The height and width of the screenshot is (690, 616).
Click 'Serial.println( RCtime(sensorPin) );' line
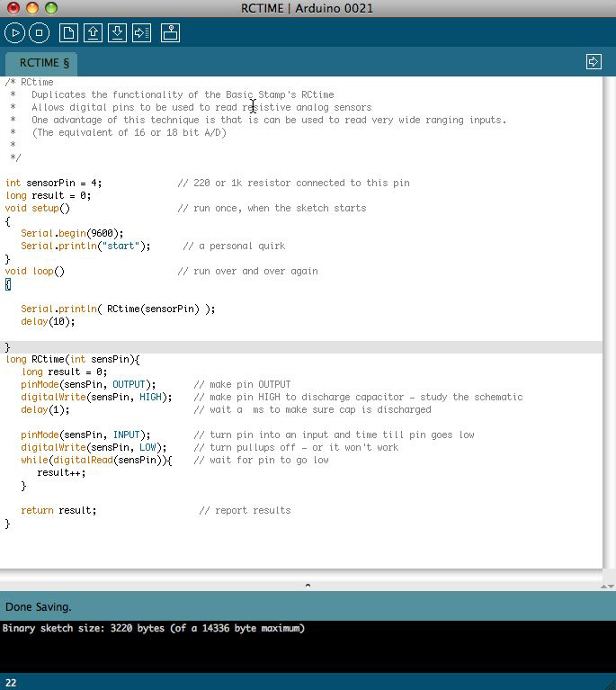point(118,309)
